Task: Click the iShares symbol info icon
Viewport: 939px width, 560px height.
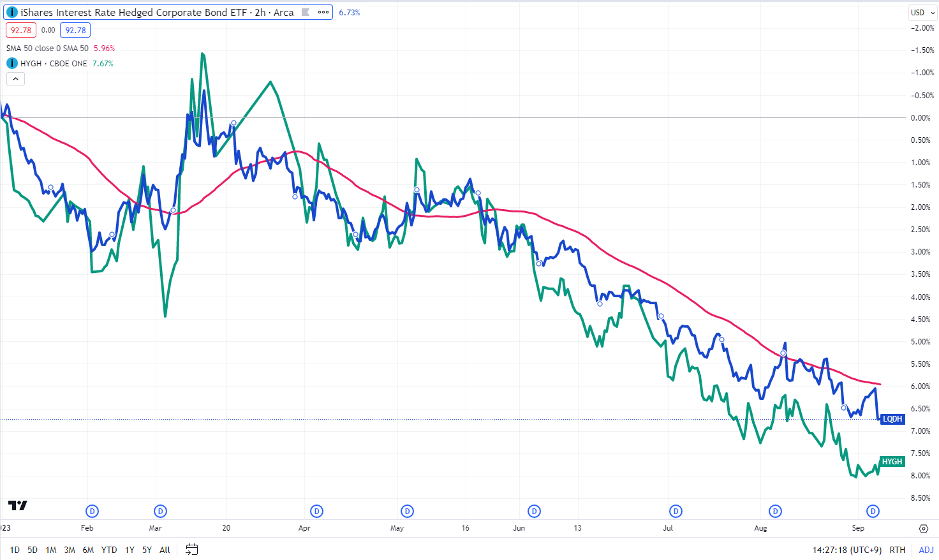Action: (12, 12)
